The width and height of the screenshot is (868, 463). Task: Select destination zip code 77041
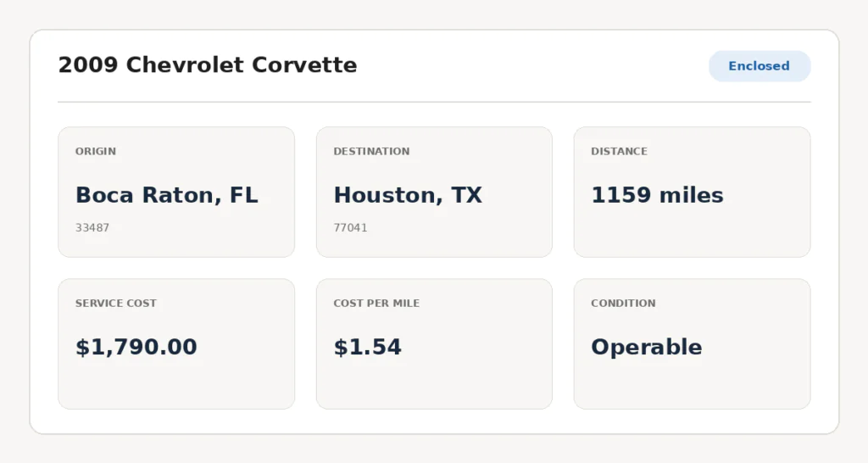click(x=350, y=227)
